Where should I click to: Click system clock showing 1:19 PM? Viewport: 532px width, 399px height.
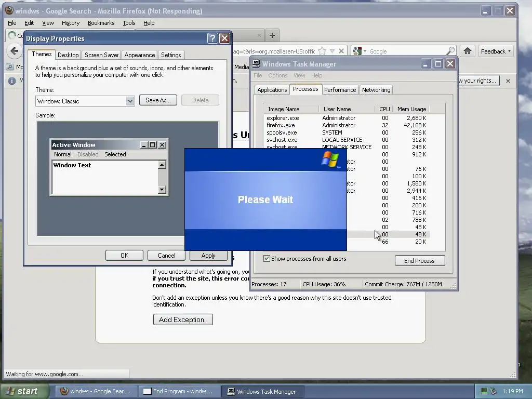pyautogui.click(x=513, y=391)
